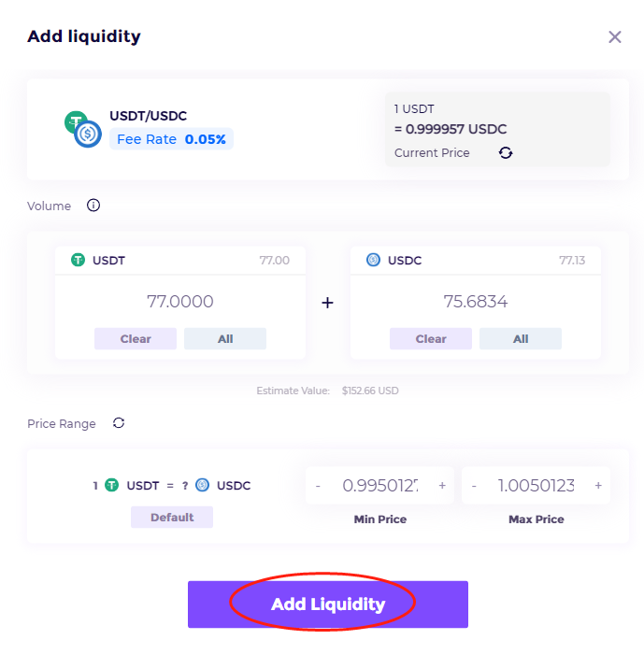Decrease the Min Price value
Screen dimensions: 644x654
coord(318,486)
